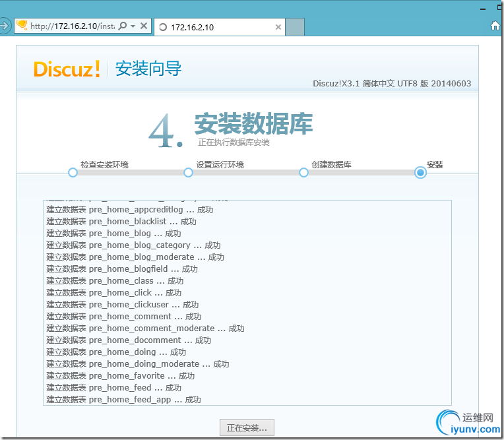The width and height of the screenshot is (504, 440).
Task: Click the pre_home_doing ... 成功 log line
Action: (116, 352)
